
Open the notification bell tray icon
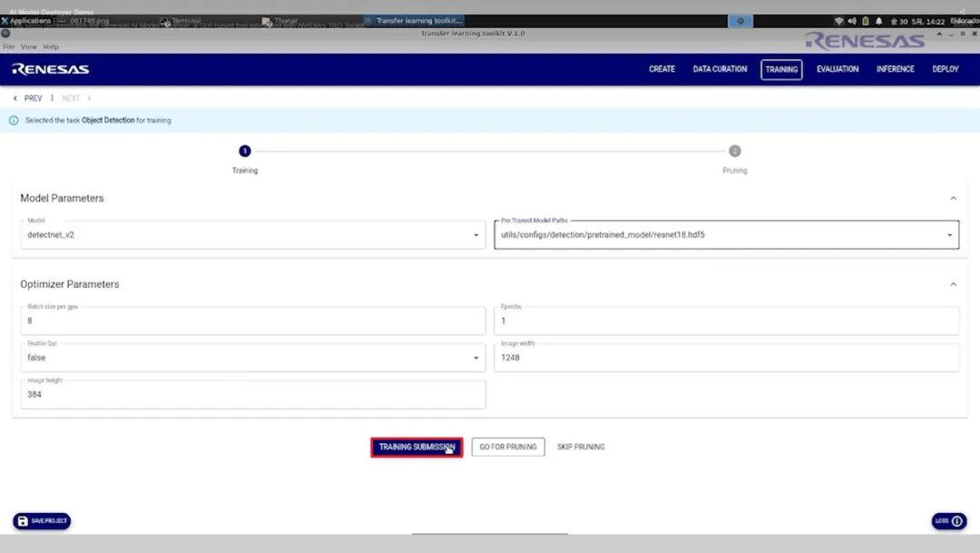click(x=878, y=21)
